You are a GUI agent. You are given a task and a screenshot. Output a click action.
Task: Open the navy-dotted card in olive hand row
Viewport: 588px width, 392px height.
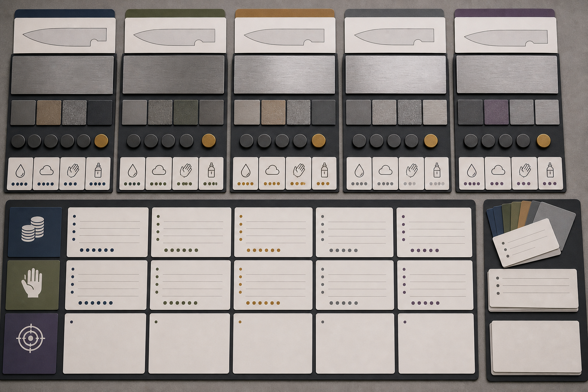[x=106, y=285]
